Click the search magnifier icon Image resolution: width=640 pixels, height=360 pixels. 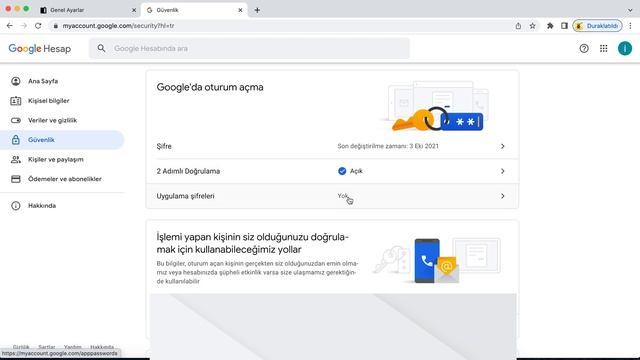[101, 49]
